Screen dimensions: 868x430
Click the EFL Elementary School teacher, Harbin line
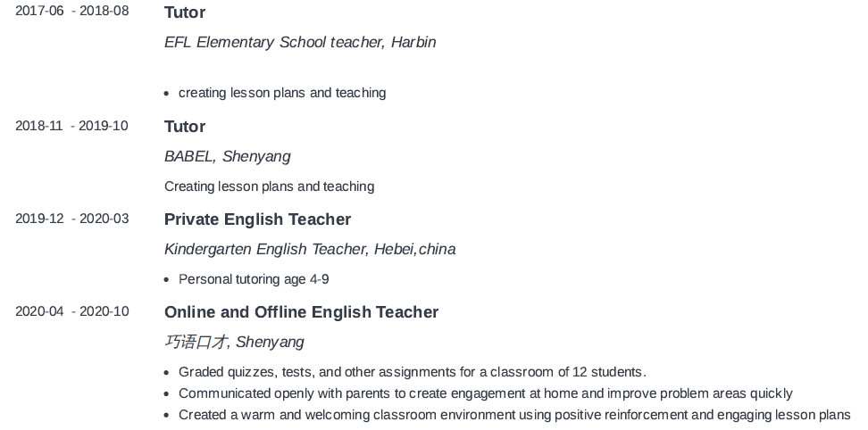click(300, 42)
